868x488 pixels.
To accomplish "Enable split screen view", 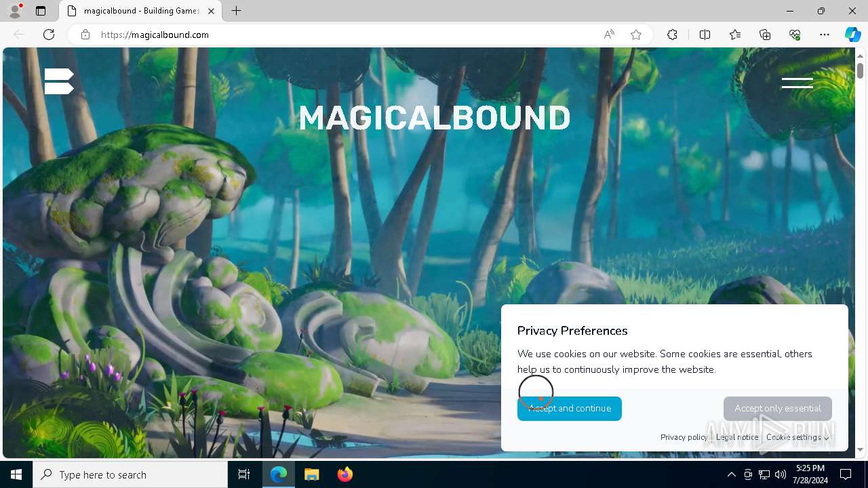I will tap(705, 35).
